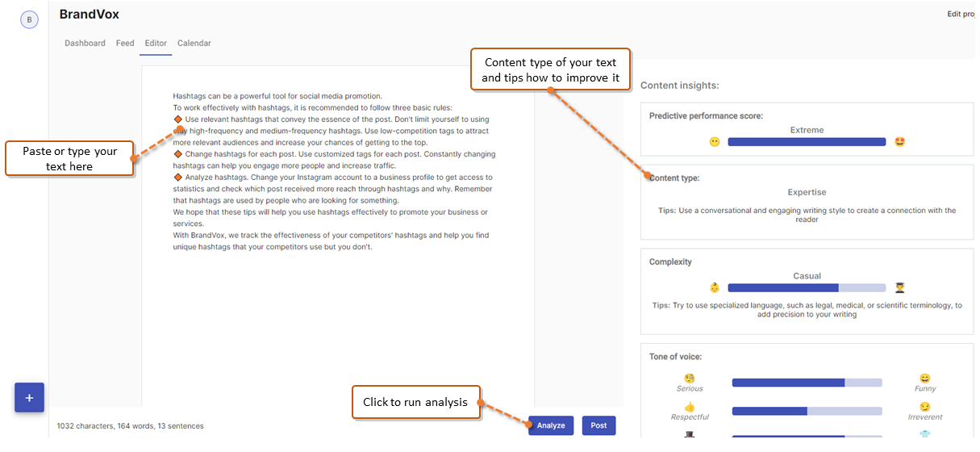Open the Feed tab
Image resolution: width=980 pixels, height=452 pixels.
pyautogui.click(x=125, y=43)
